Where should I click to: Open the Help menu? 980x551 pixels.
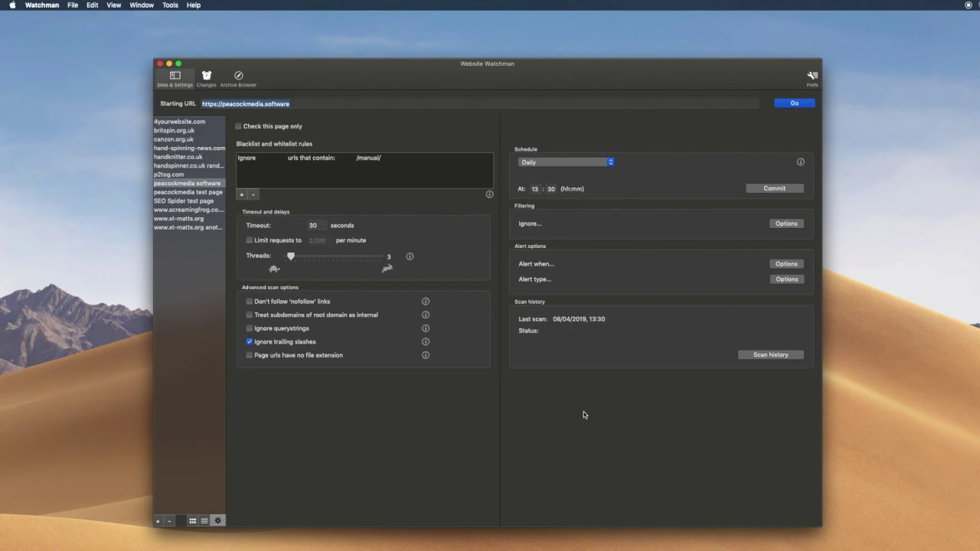tap(194, 5)
